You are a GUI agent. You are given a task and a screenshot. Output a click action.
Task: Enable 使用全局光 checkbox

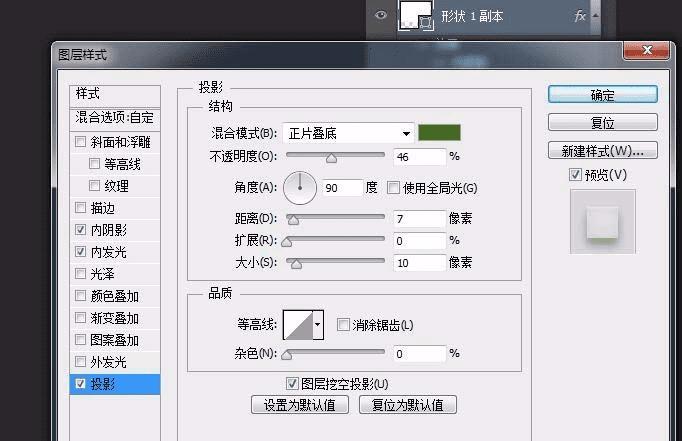393,188
